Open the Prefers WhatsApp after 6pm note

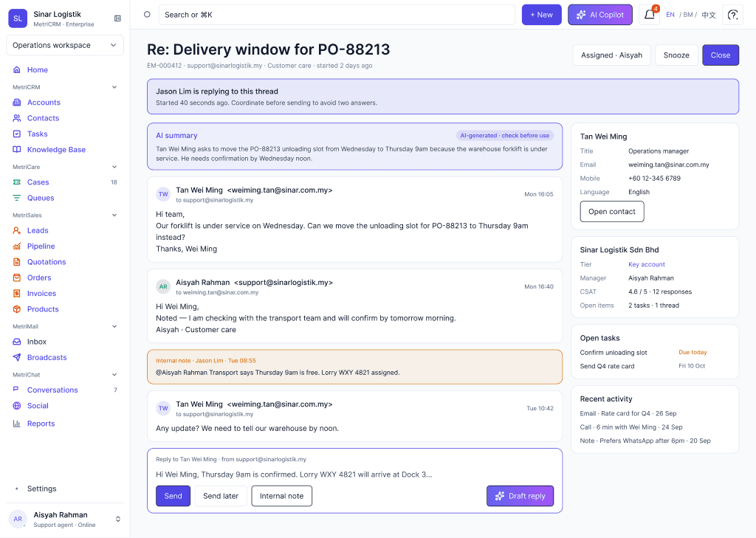(645, 441)
